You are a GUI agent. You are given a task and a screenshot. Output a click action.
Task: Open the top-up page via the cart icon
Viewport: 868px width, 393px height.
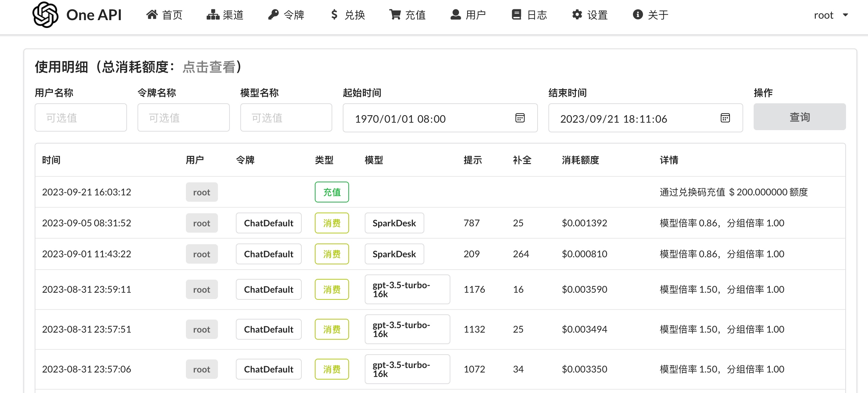395,15
